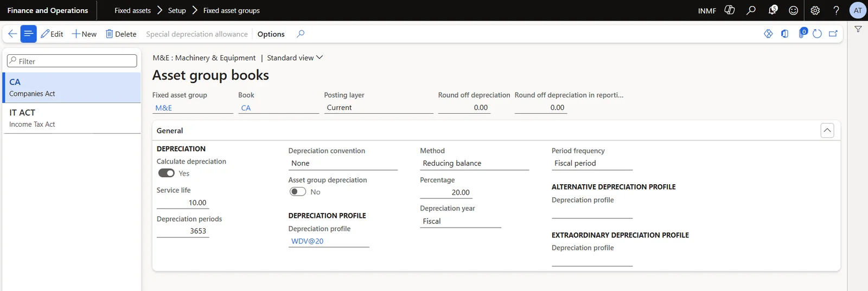The width and height of the screenshot is (868, 291).
Task: Open the WDV@20 depreciation profile link
Action: [x=307, y=241]
